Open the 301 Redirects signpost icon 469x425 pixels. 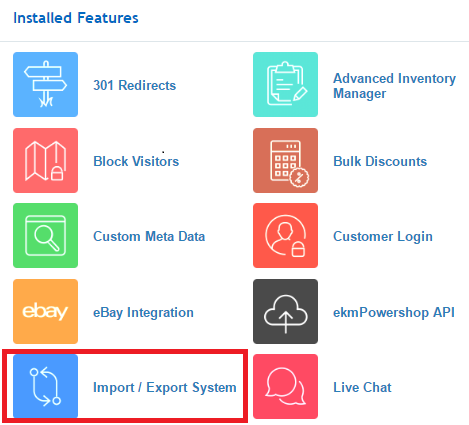tap(46, 84)
